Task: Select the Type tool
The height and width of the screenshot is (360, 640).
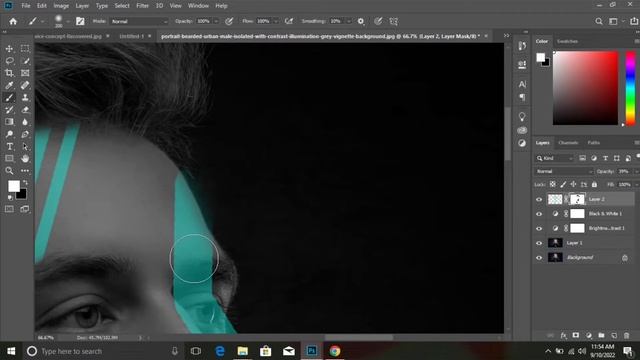Action: coord(9,146)
